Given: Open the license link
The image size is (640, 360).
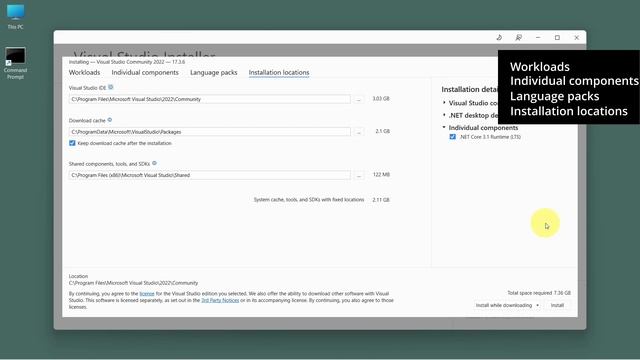Looking at the screenshot, I should coord(147,293).
